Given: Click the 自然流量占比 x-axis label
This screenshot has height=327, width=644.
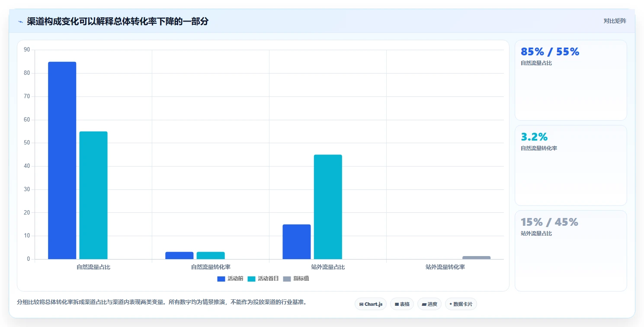Looking at the screenshot, I should [93, 267].
